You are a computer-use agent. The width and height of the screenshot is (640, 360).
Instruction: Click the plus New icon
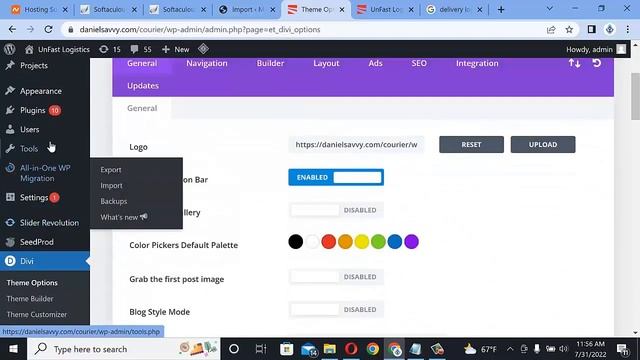click(x=165, y=49)
